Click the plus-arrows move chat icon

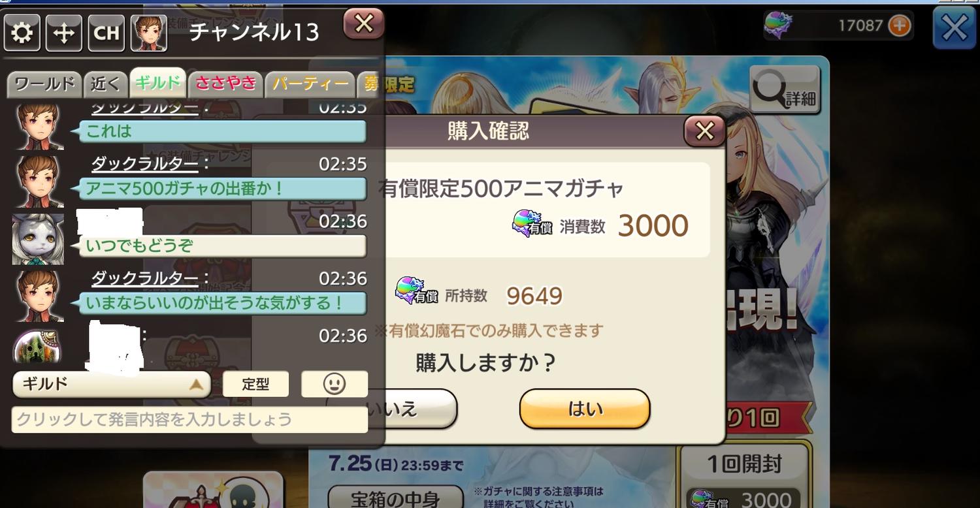(64, 33)
